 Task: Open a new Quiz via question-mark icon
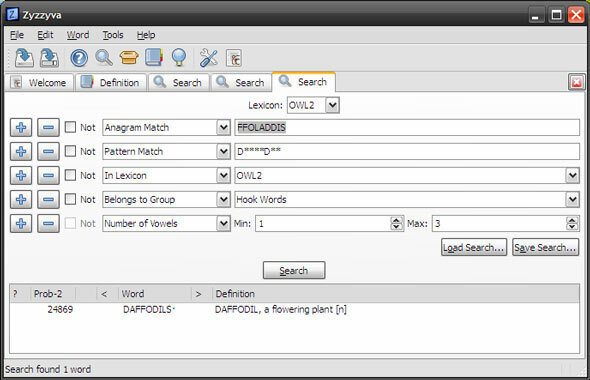coord(79,58)
